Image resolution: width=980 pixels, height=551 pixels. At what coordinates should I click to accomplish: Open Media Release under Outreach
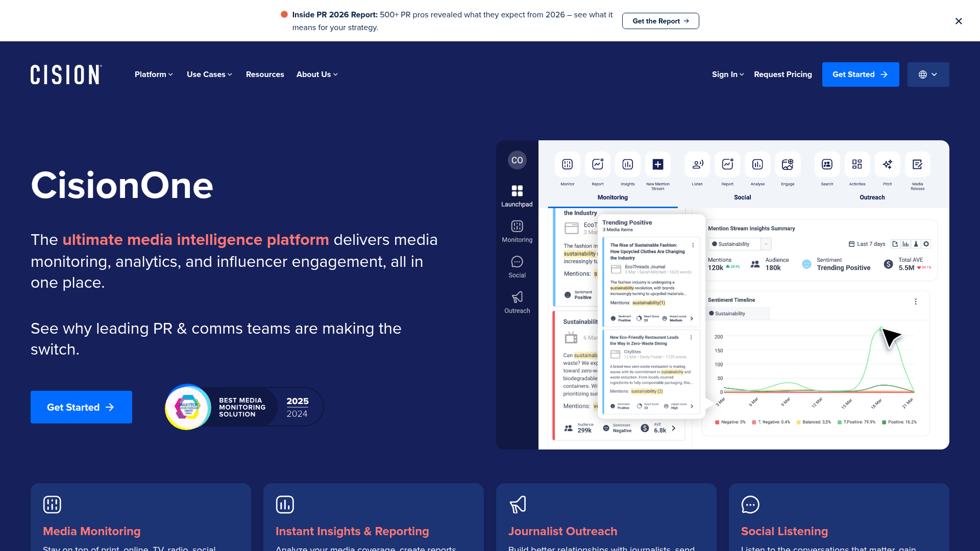917,165
